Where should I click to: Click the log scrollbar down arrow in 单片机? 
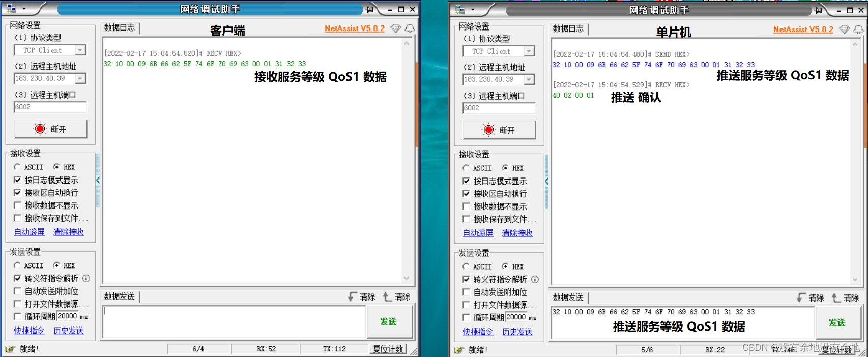pos(855,279)
